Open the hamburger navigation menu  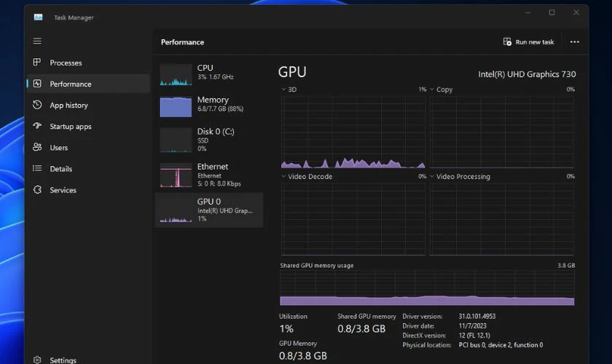(x=37, y=41)
